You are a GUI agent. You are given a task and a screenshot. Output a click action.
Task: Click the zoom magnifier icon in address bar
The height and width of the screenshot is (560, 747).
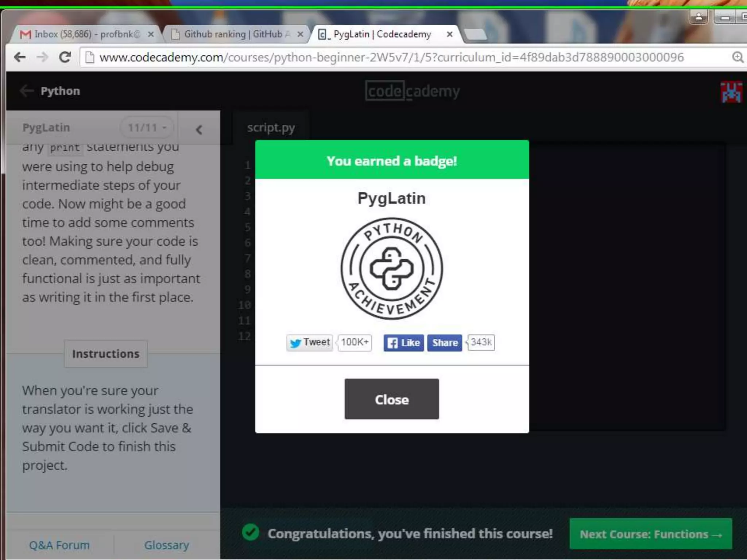738,57
